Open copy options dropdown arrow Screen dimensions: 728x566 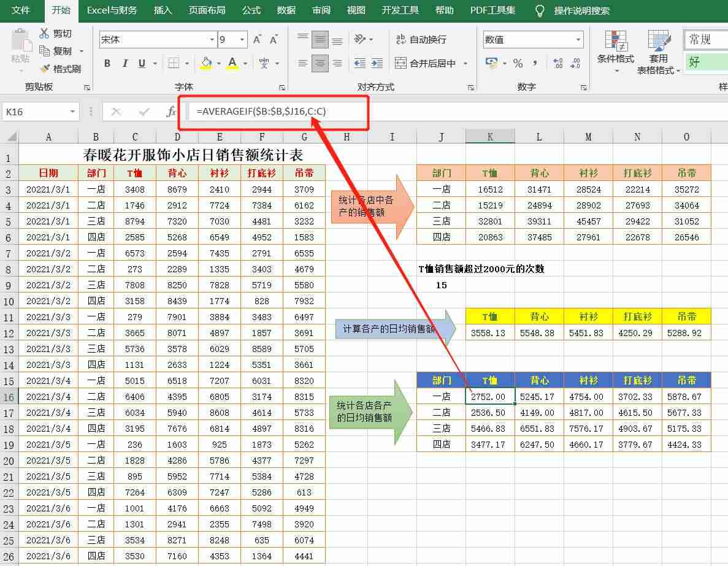click(81, 51)
